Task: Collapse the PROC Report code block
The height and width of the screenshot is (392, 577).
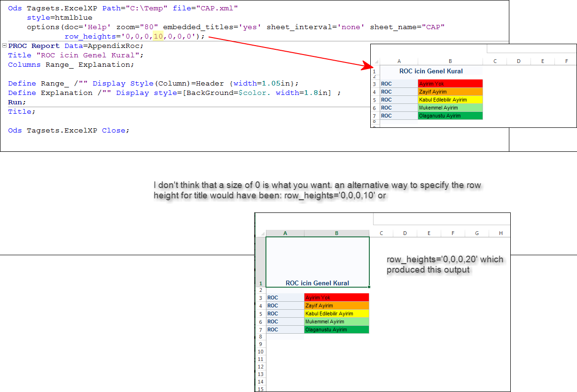Action: pyautogui.click(x=4, y=46)
